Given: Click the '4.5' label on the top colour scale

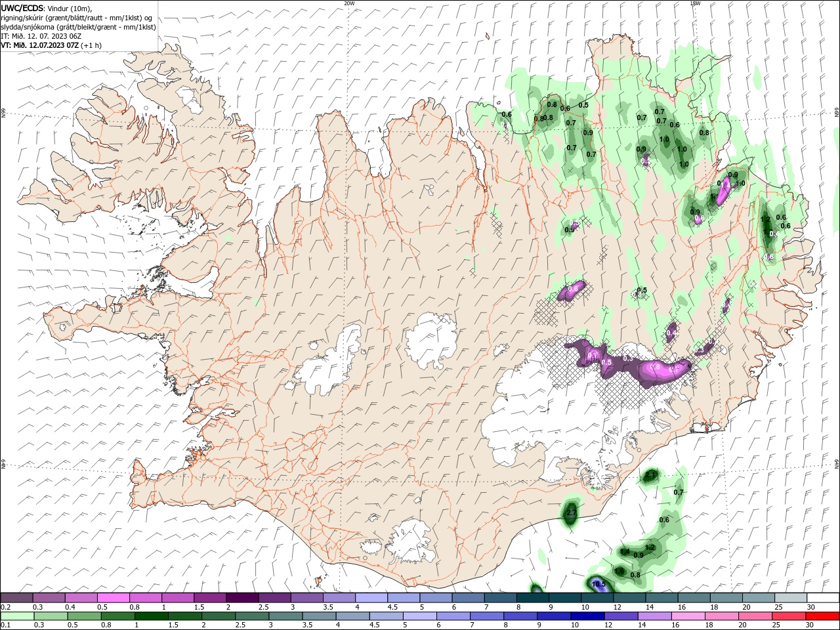Looking at the screenshot, I should [x=392, y=607].
